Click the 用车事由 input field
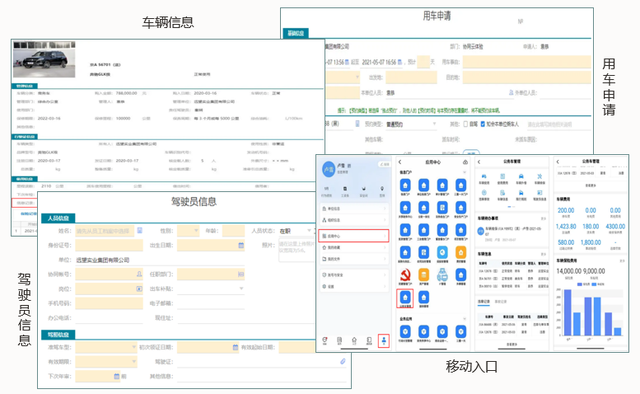Screen dimensions: 640x394 click(x=527, y=62)
